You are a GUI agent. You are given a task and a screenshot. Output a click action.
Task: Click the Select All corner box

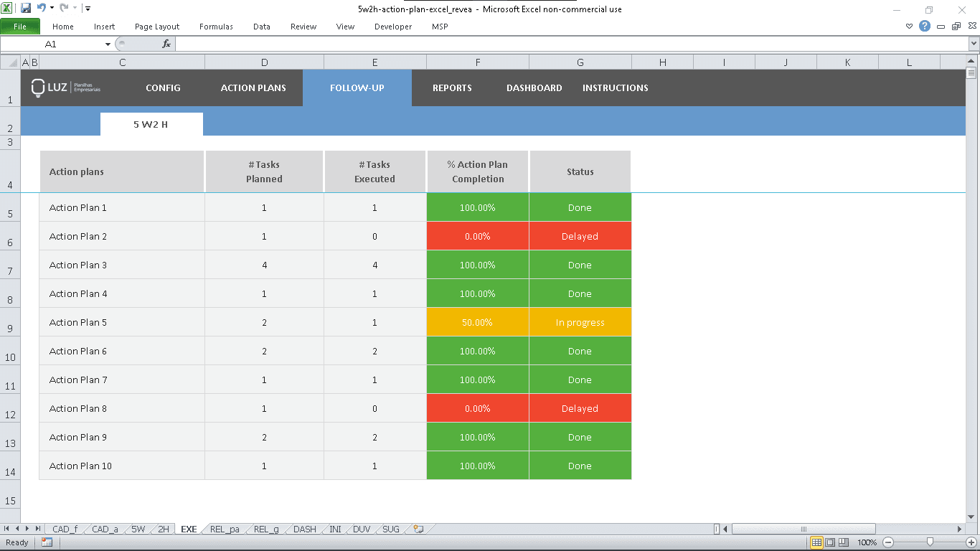10,62
